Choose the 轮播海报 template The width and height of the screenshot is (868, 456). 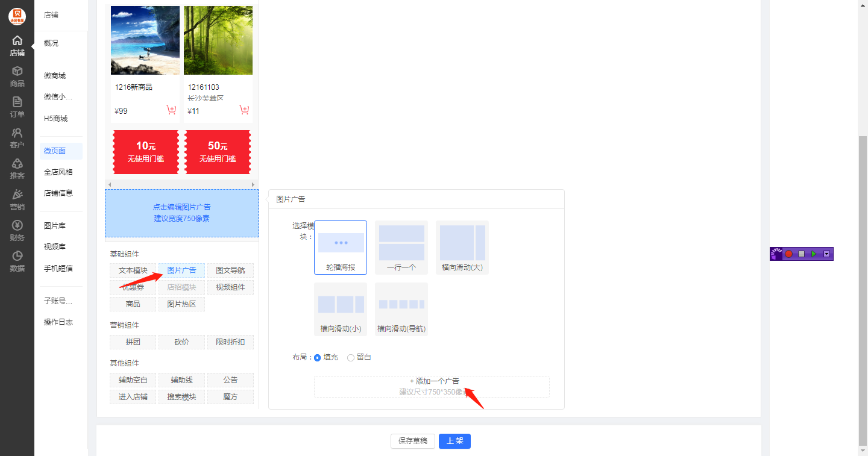[x=341, y=248]
